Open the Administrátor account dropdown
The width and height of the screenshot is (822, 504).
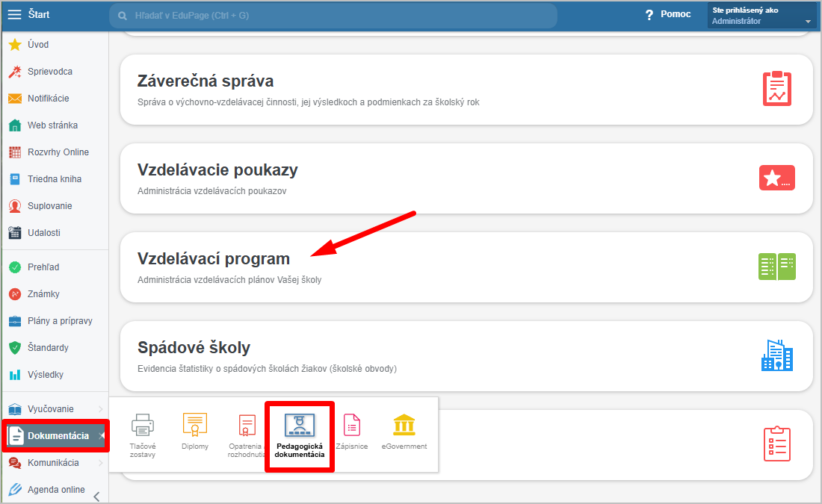point(761,15)
